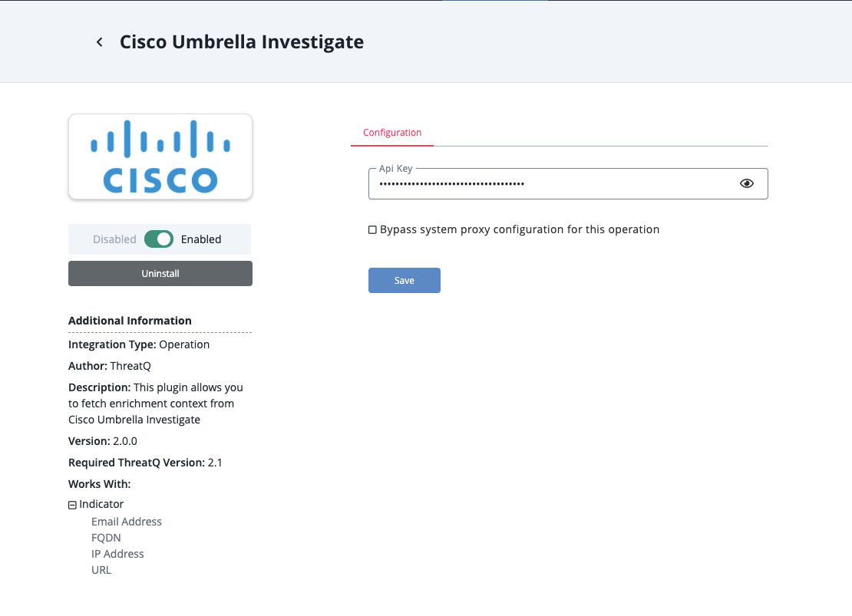Click the Cisco logo thumbnail
This screenshot has height=616, width=852.
pyautogui.click(x=160, y=156)
